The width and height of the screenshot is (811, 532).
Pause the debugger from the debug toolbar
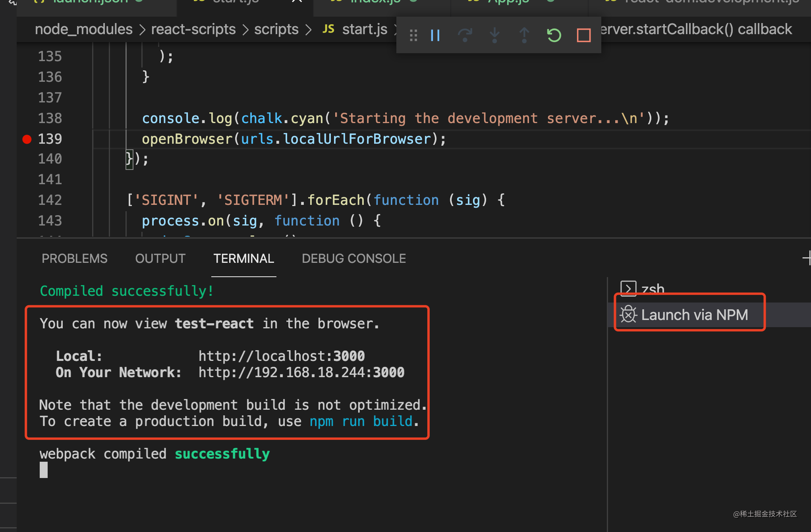[435, 36]
